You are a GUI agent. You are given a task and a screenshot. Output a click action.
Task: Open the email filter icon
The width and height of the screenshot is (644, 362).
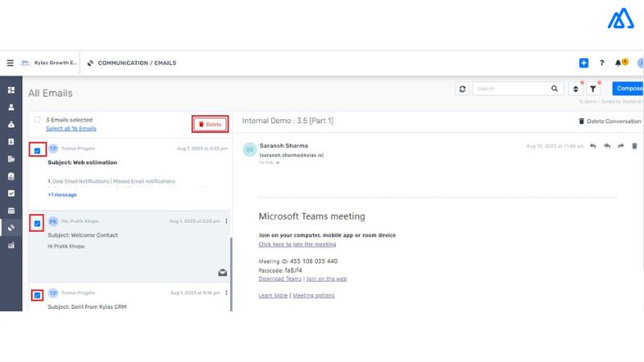coord(593,88)
